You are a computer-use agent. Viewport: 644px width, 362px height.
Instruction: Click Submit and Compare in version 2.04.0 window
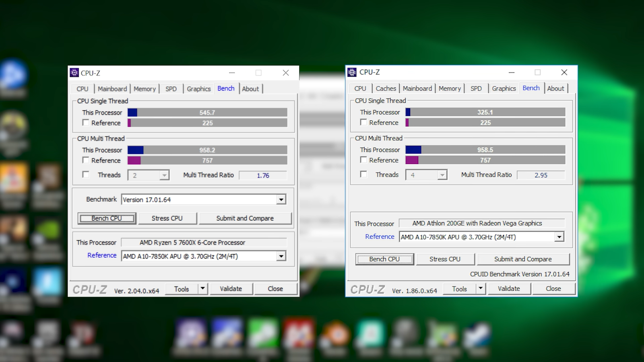(245, 218)
